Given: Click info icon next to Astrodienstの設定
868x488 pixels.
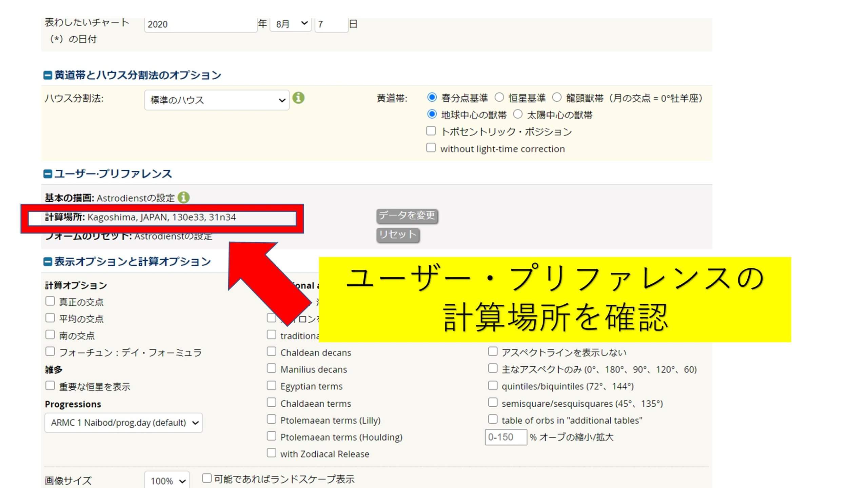Looking at the screenshot, I should coord(183,197).
